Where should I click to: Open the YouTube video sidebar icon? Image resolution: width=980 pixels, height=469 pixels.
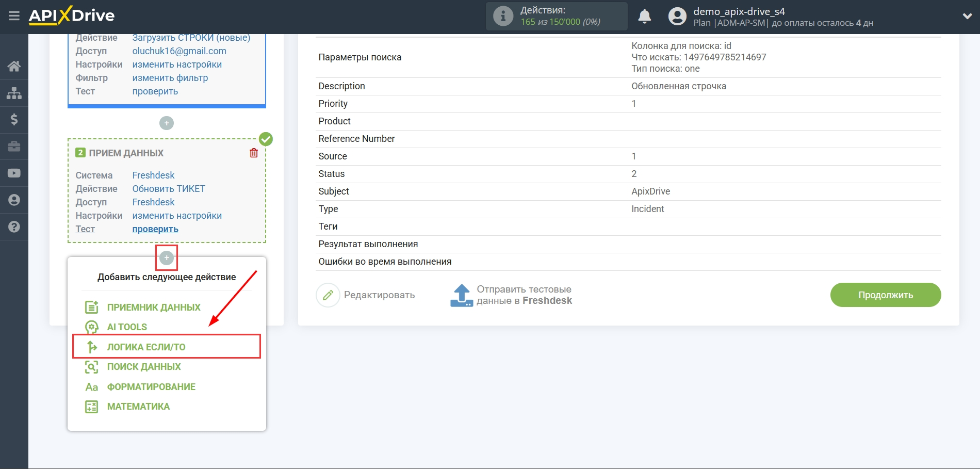point(14,173)
